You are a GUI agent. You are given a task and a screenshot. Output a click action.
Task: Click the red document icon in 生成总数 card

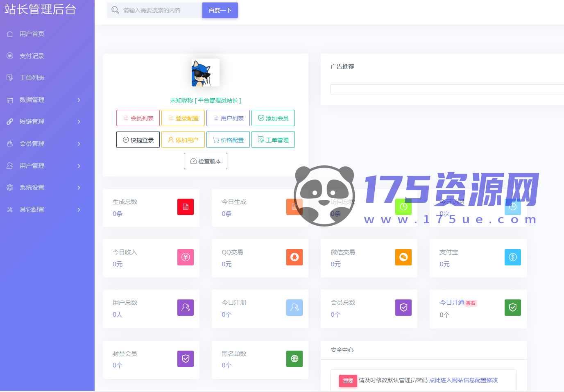[186, 207]
